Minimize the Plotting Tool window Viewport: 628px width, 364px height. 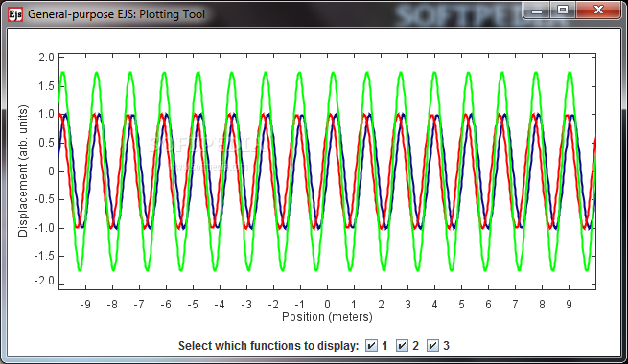(537, 11)
